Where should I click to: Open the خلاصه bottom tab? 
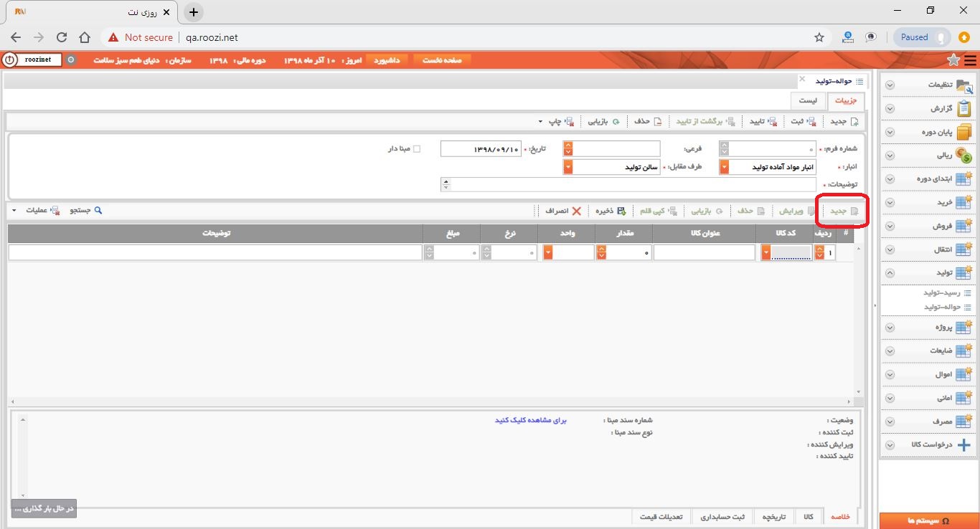pos(840,517)
